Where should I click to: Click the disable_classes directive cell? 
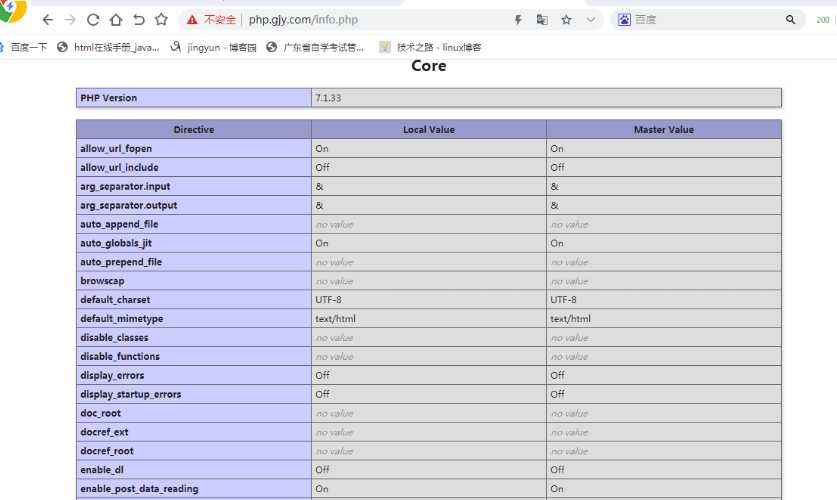194,338
